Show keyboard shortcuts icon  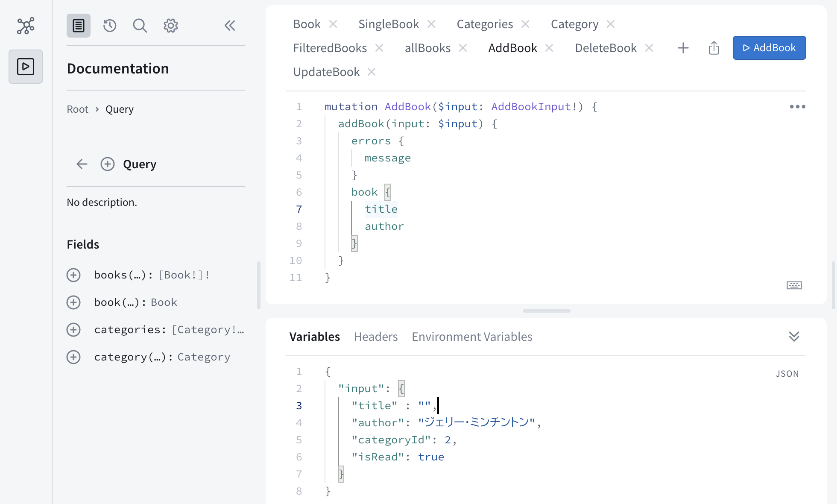click(x=794, y=285)
